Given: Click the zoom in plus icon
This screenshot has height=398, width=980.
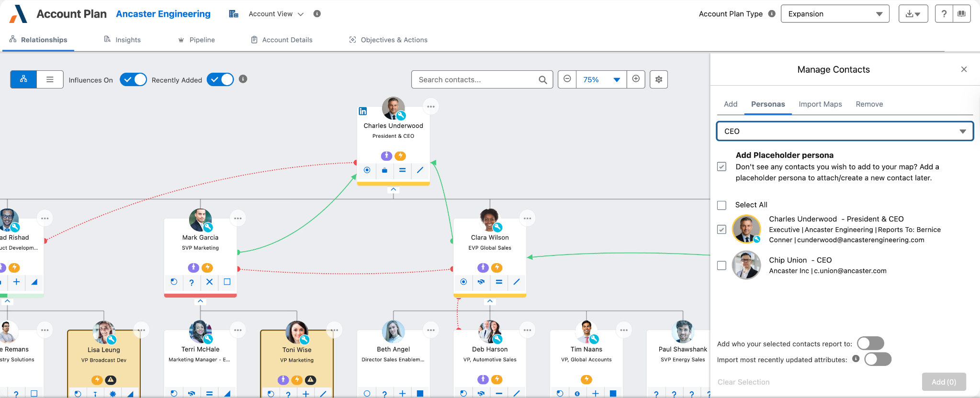Looking at the screenshot, I should pyautogui.click(x=636, y=79).
